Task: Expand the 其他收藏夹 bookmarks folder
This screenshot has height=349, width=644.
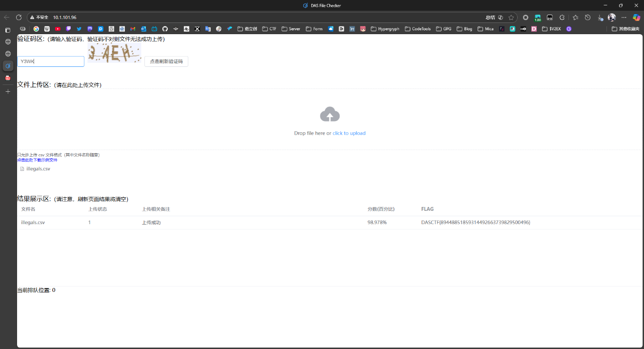Action: [625, 29]
